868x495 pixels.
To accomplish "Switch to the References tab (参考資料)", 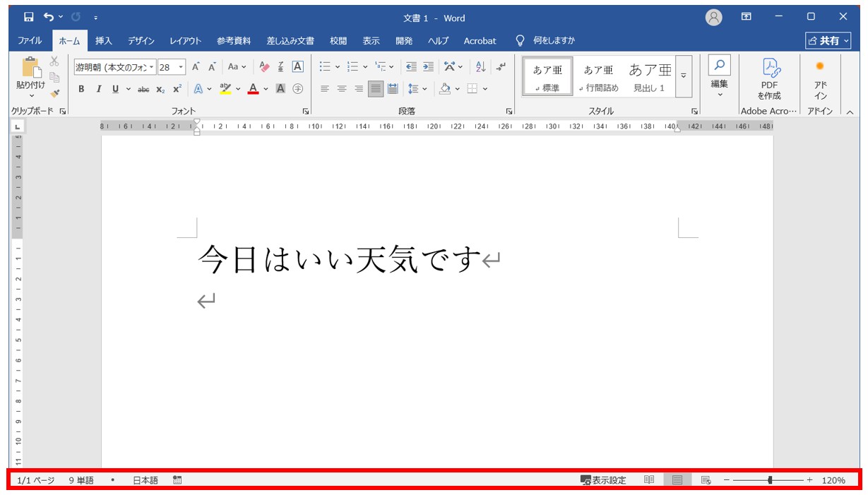I will (x=234, y=41).
